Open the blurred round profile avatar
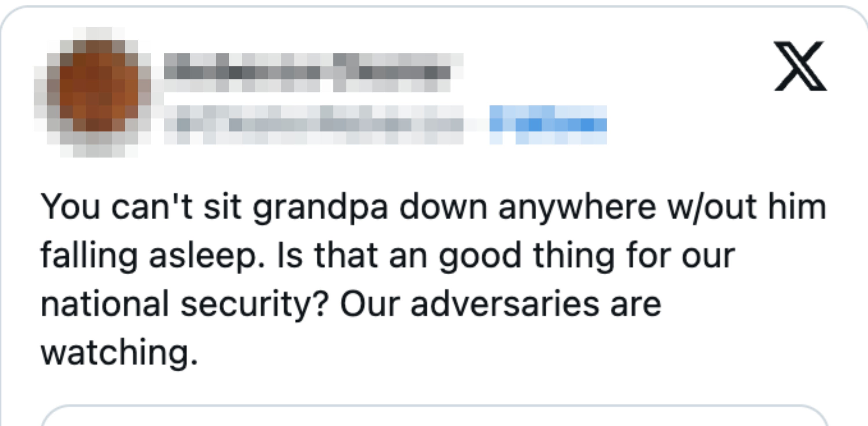The height and width of the screenshot is (426, 868). tap(93, 92)
